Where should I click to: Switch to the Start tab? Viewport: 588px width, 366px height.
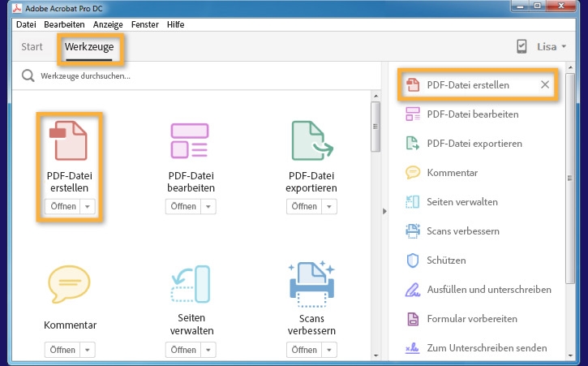pos(32,47)
